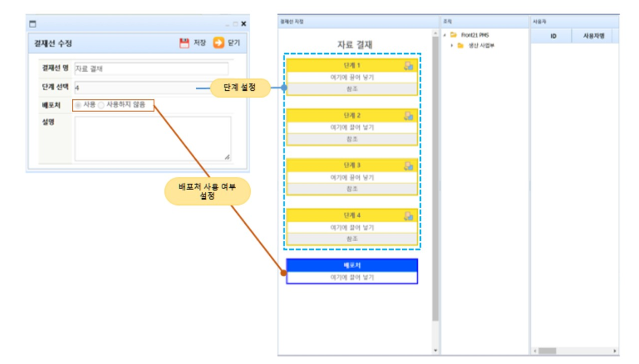Click the 단계 1 yellow header
This screenshot has height=364, width=639.
(x=352, y=65)
